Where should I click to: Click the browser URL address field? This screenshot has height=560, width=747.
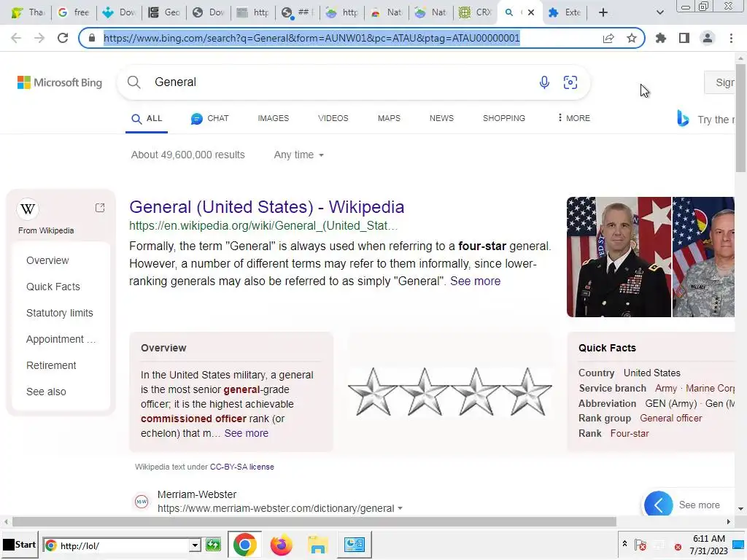click(311, 38)
